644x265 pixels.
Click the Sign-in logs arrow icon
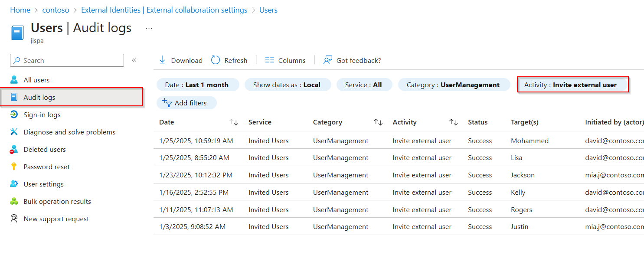pyautogui.click(x=14, y=115)
